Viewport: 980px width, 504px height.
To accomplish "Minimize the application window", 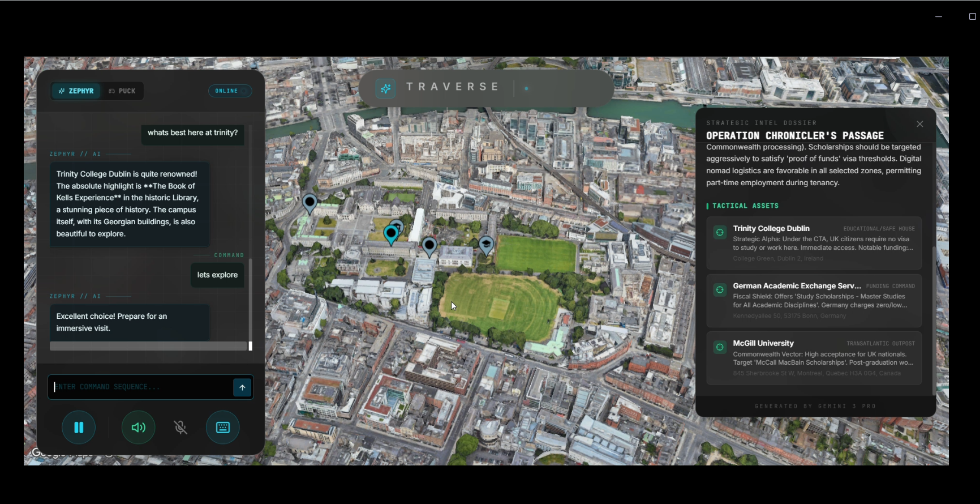I will coord(939,17).
